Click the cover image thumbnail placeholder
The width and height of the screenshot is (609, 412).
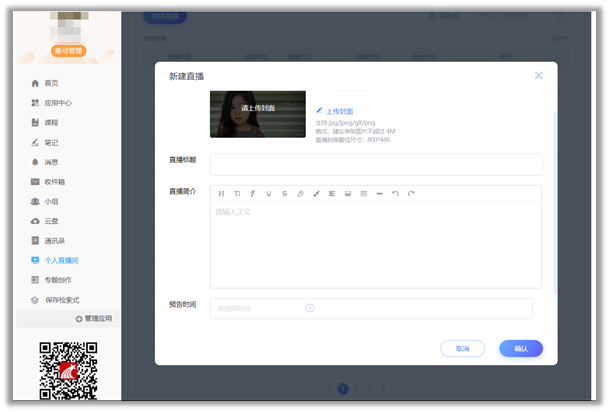[x=257, y=114]
